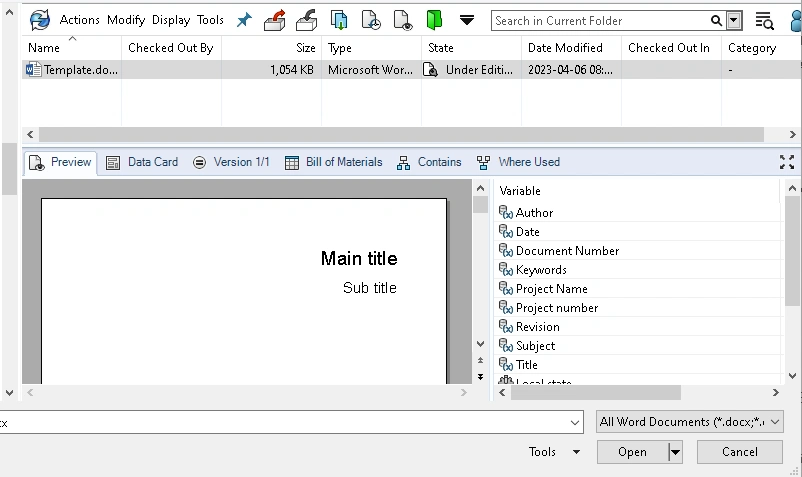Sort by the Date Modified column
The image size is (802, 477).
pos(571,48)
